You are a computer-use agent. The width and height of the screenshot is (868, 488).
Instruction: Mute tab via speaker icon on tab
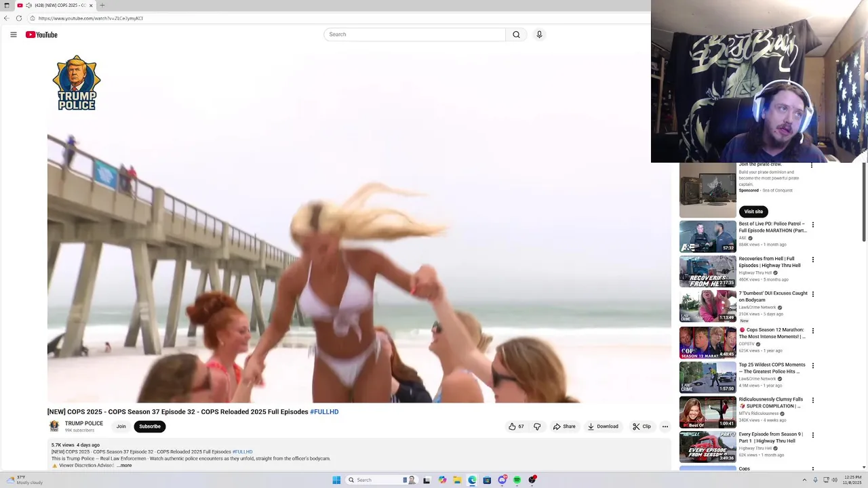[28, 5]
